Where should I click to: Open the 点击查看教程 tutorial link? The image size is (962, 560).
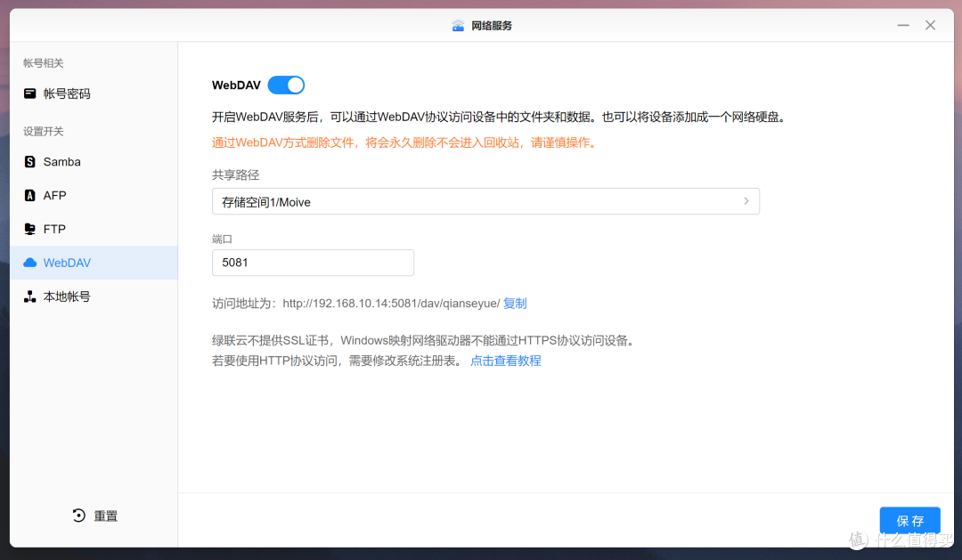click(x=506, y=361)
